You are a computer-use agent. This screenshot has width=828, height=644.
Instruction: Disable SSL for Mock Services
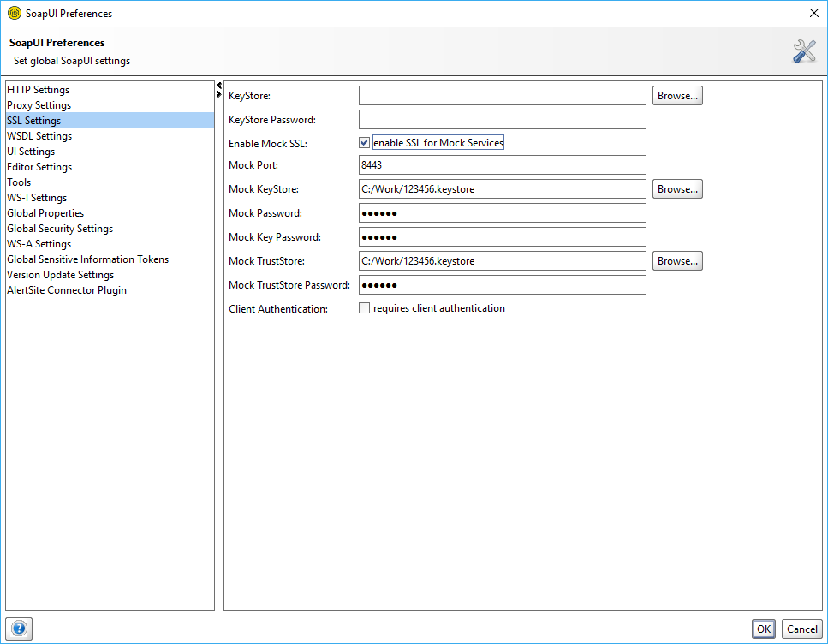[364, 142]
